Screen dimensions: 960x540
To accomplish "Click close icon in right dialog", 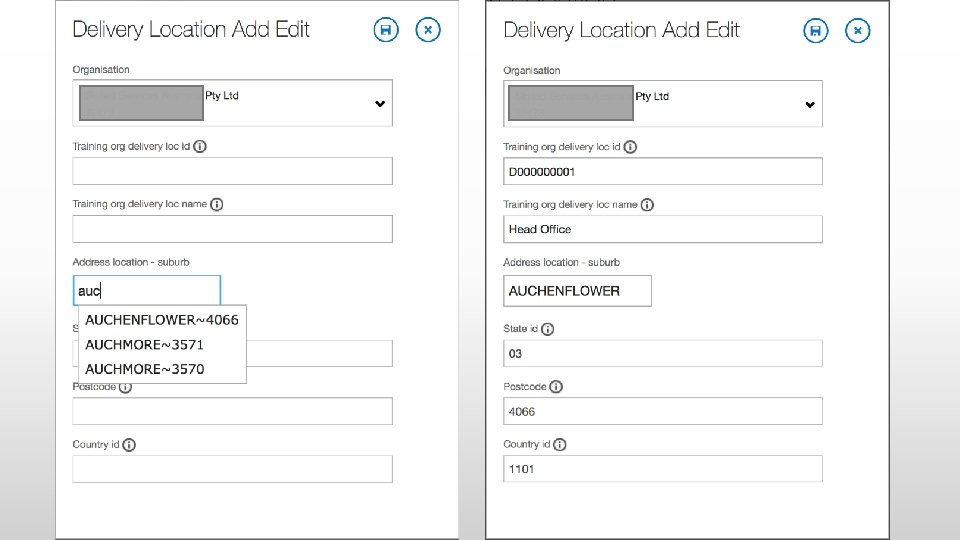I will tap(858, 31).
